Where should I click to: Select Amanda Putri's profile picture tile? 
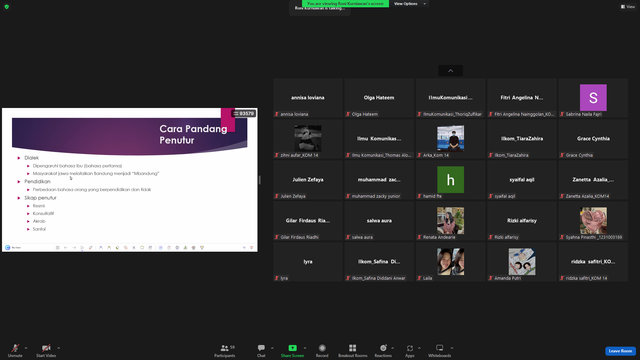[x=522, y=262]
